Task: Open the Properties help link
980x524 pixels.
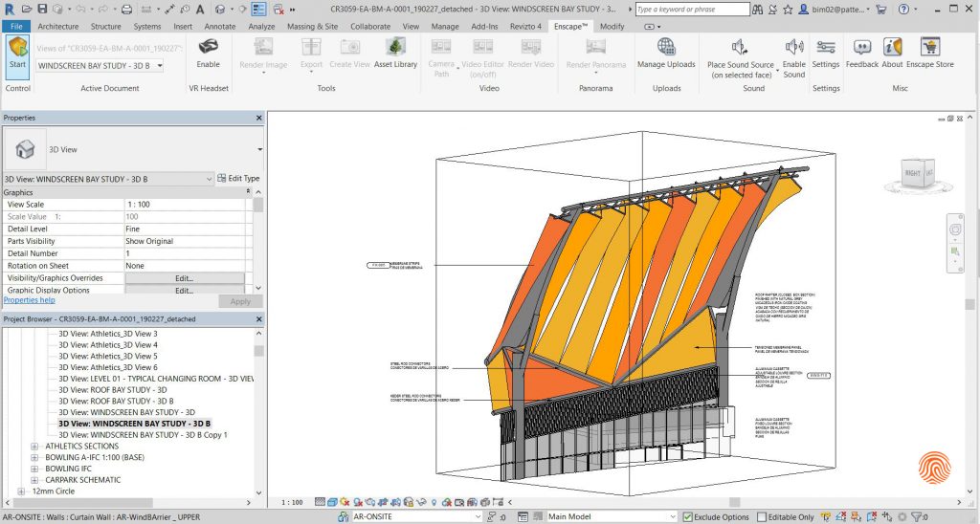Action: coord(30,300)
